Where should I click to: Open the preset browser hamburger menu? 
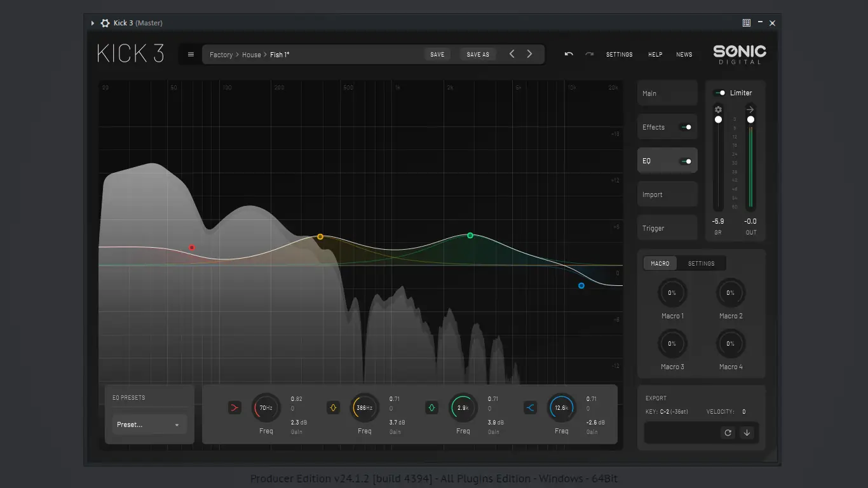(191, 55)
